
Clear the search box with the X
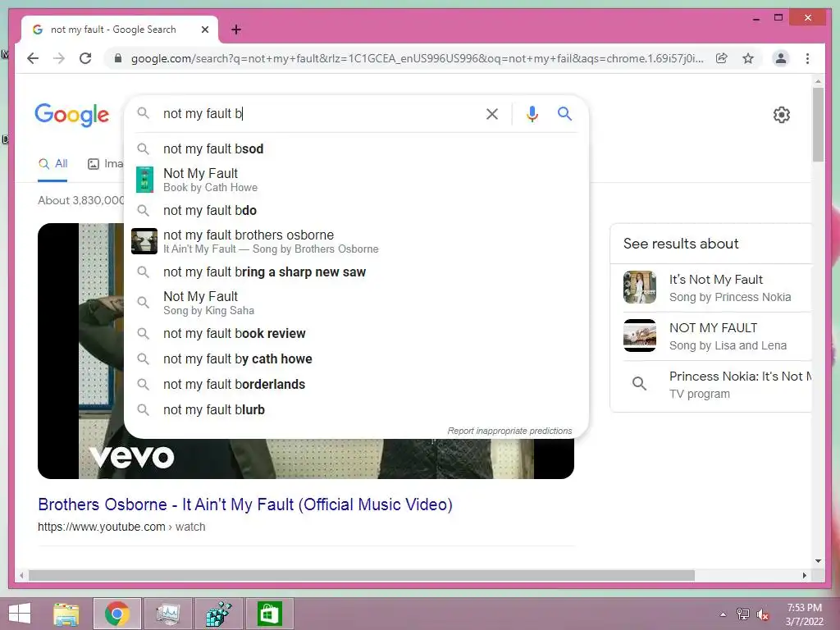point(492,113)
